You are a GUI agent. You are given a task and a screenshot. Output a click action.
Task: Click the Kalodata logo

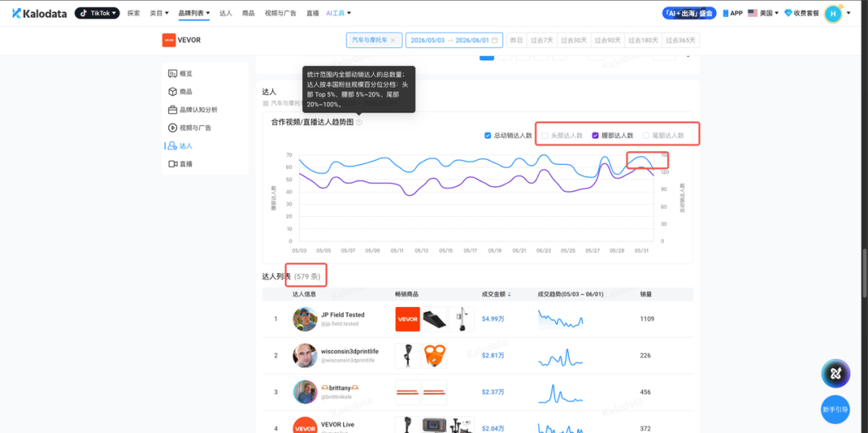[x=40, y=13]
